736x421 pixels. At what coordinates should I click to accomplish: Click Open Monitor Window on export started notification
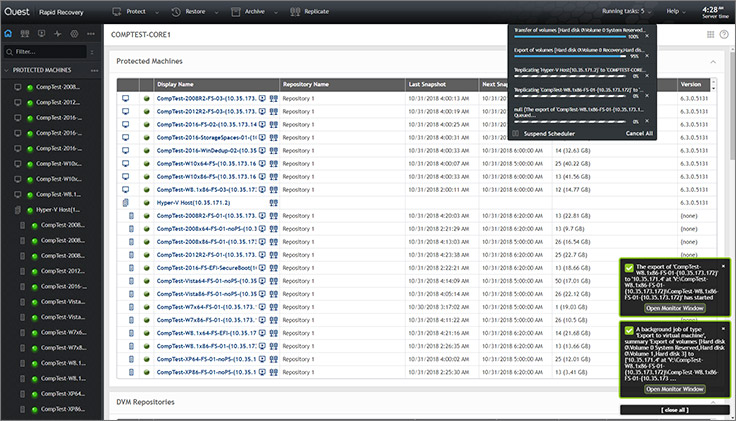[x=675, y=308]
